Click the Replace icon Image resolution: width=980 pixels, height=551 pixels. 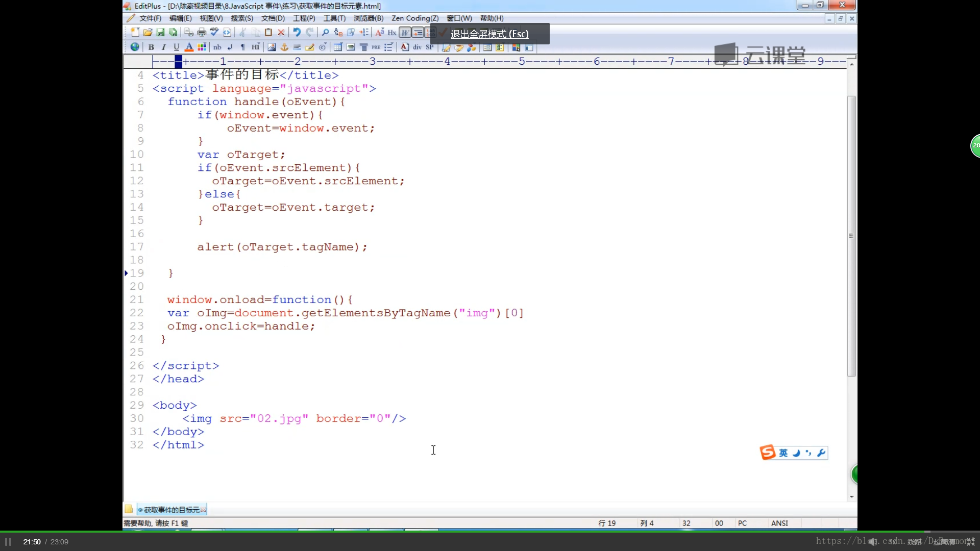pos(338,33)
